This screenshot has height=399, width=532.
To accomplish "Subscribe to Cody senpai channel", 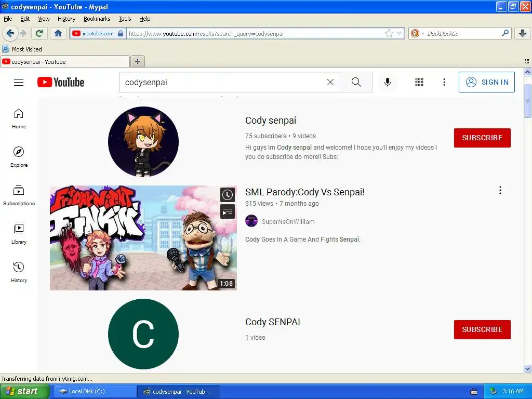I will [482, 138].
